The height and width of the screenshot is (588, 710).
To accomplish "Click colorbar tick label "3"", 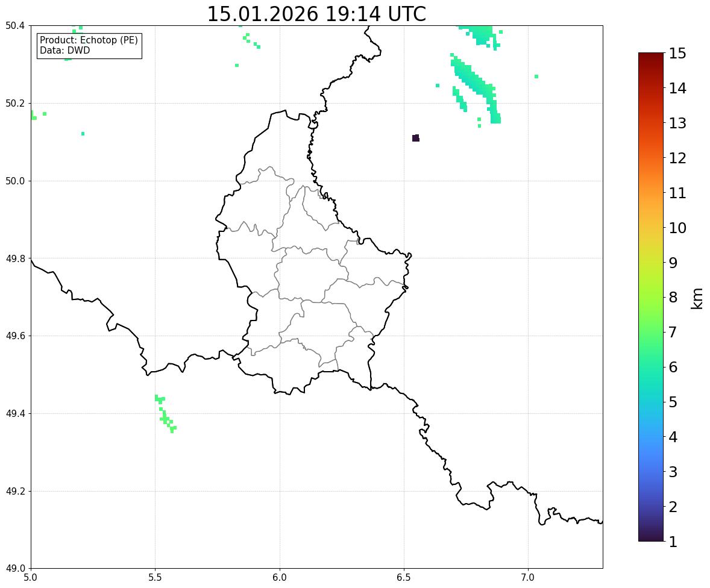I will [x=673, y=472].
